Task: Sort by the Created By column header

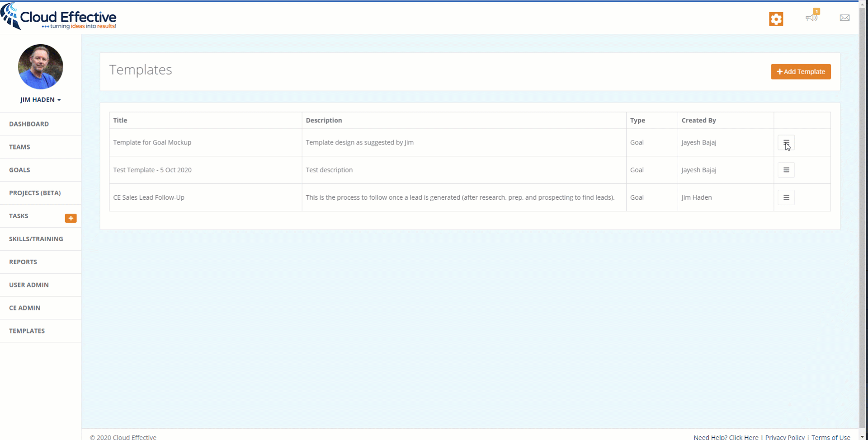Action: click(699, 120)
